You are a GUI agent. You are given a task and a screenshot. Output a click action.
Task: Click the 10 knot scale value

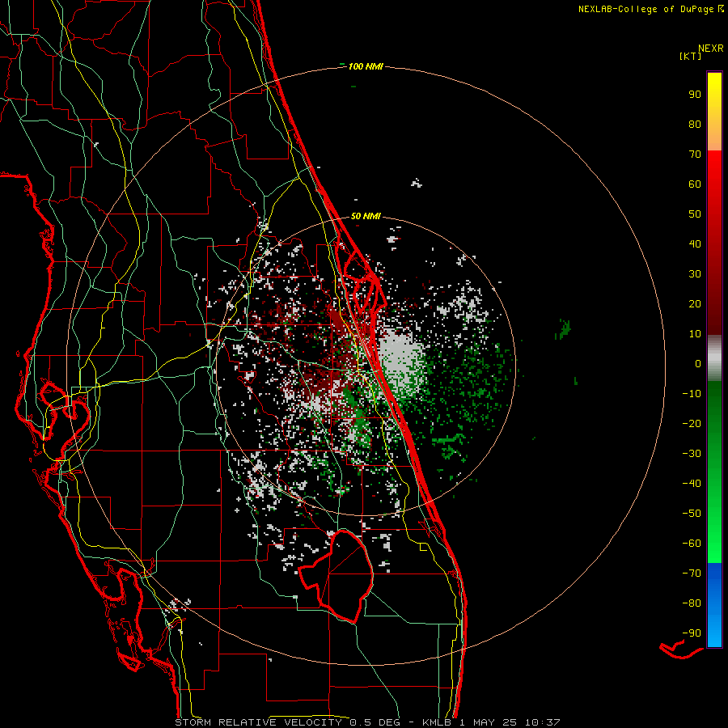click(695, 334)
